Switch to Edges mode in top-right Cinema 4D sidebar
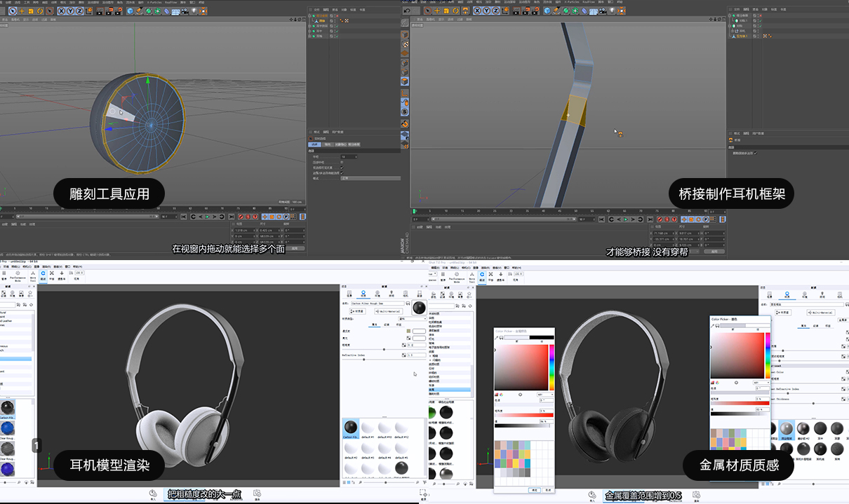The height and width of the screenshot is (504, 849). click(x=405, y=72)
